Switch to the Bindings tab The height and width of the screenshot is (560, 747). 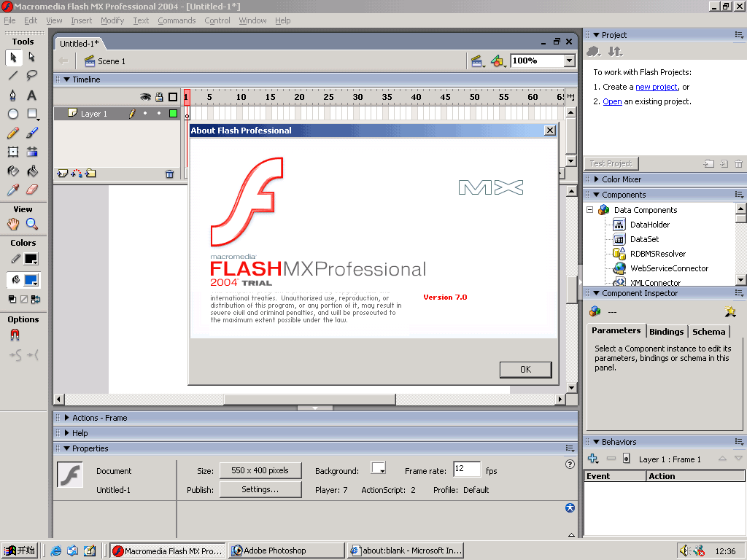667,332
